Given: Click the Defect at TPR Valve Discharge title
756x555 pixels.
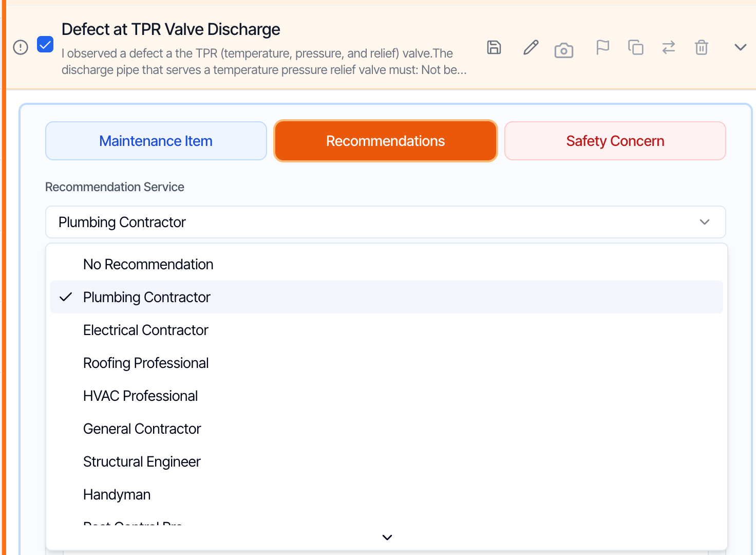Looking at the screenshot, I should 171,29.
